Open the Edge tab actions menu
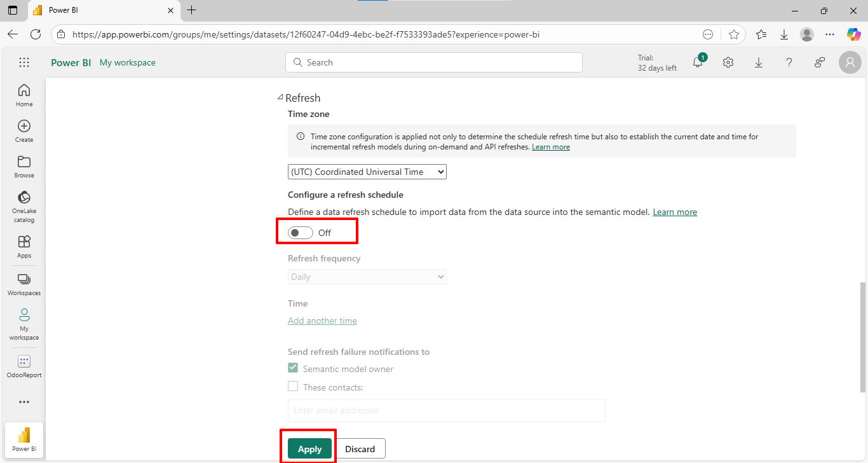 [x=13, y=10]
